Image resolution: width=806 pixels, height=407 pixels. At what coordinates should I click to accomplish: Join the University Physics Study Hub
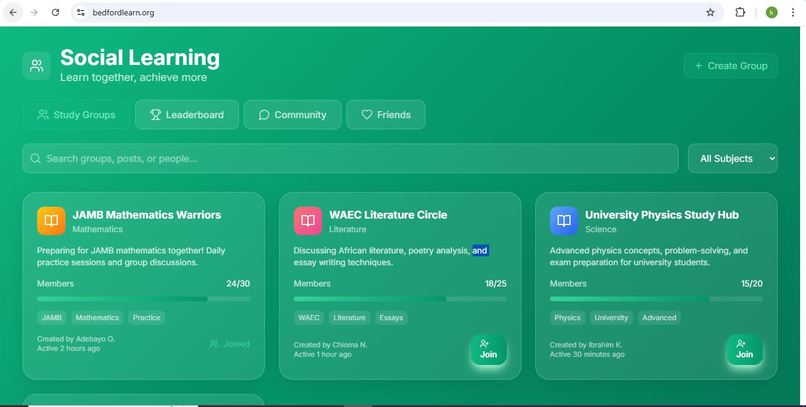click(x=744, y=349)
